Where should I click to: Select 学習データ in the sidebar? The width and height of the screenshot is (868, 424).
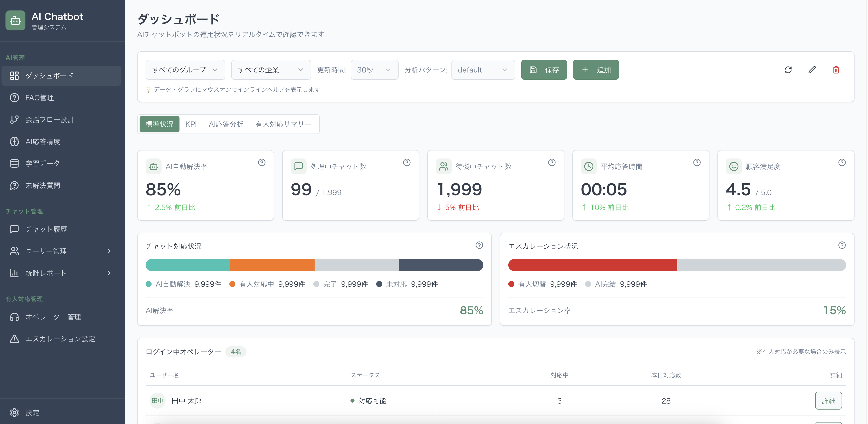tap(61, 163)
